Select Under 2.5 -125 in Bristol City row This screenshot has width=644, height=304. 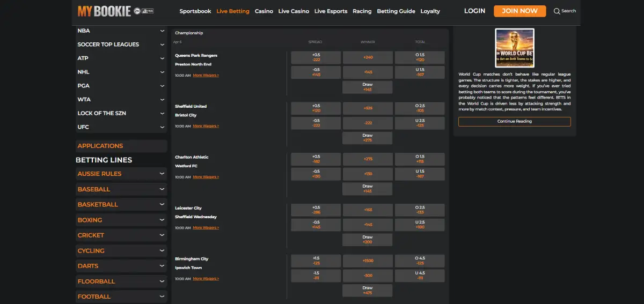click(420, 123)
